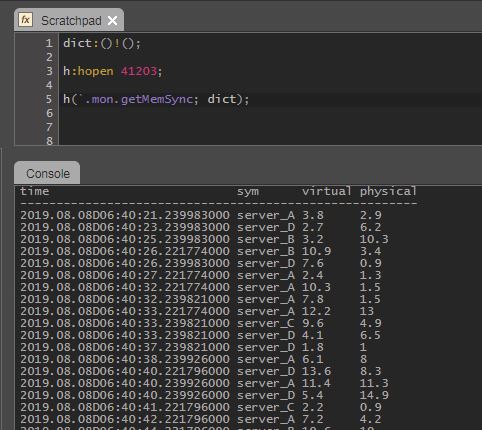Click '.mon.getMemSync' in line 5
The width and height of the screenshot is (482, 430).
tap(139, 99)
